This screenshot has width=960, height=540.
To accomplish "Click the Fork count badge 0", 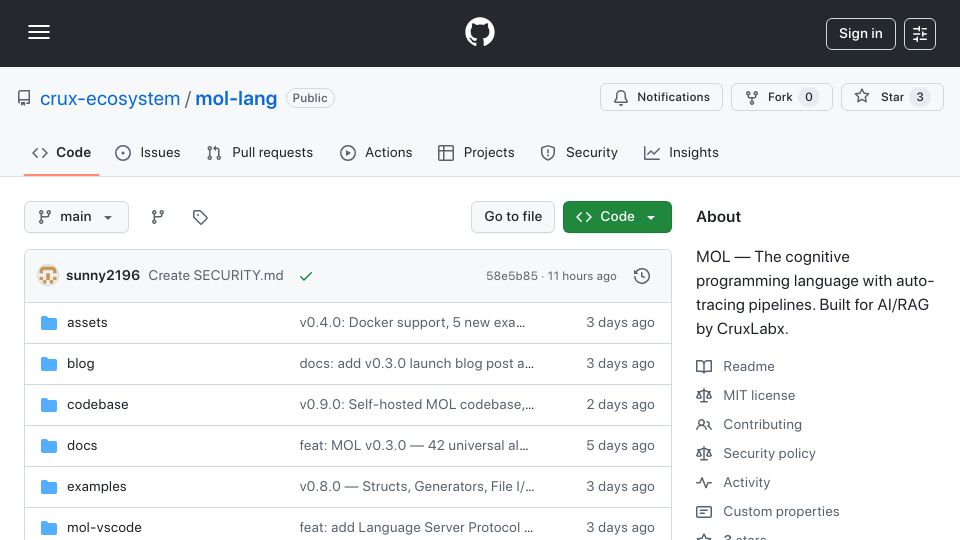I will pos(808,97).
